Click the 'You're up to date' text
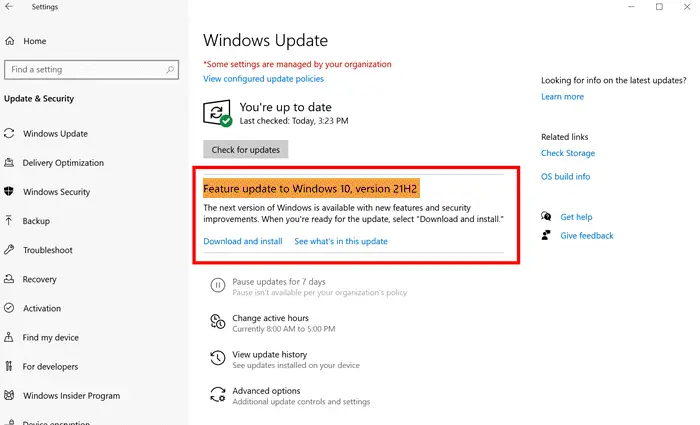 pyautogui.click(x=285, y=107)
